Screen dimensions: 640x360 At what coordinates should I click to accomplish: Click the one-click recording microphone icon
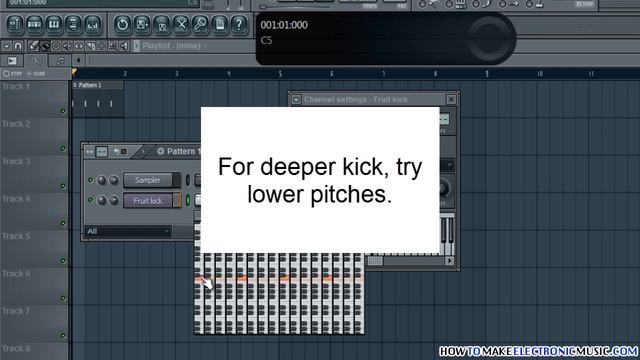click(x=200, y=24)
